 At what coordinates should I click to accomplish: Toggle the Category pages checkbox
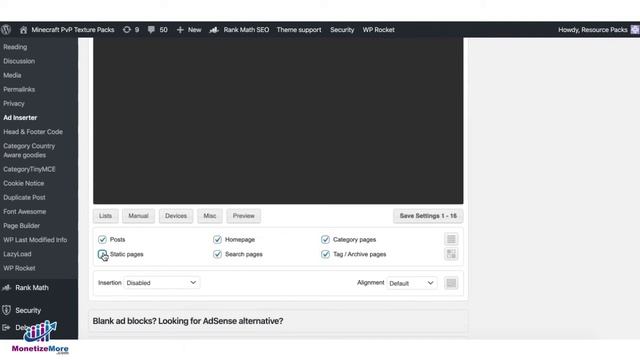tap(325, 239)
